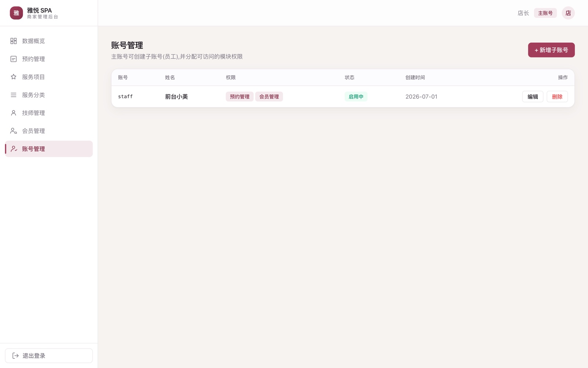The height and width of the screenshot is (368, 588).
Task: Click the name 前台小美
Action: (x=176, y=96)
